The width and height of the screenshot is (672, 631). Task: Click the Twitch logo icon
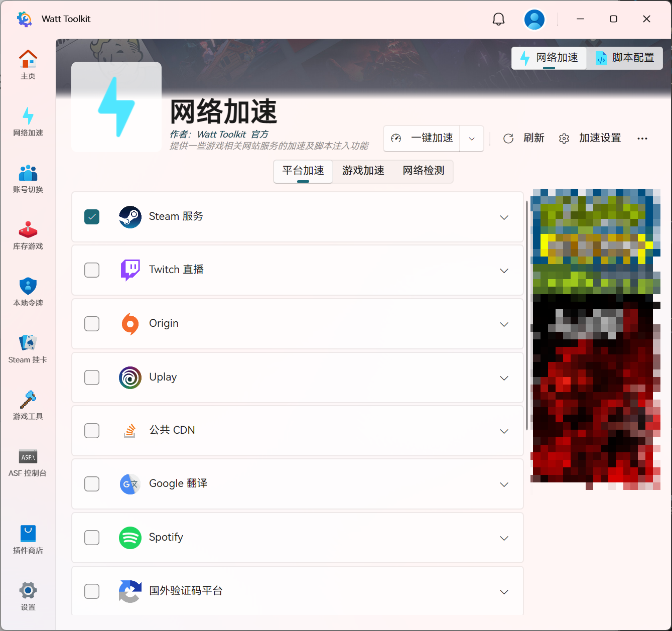point(130,270)
